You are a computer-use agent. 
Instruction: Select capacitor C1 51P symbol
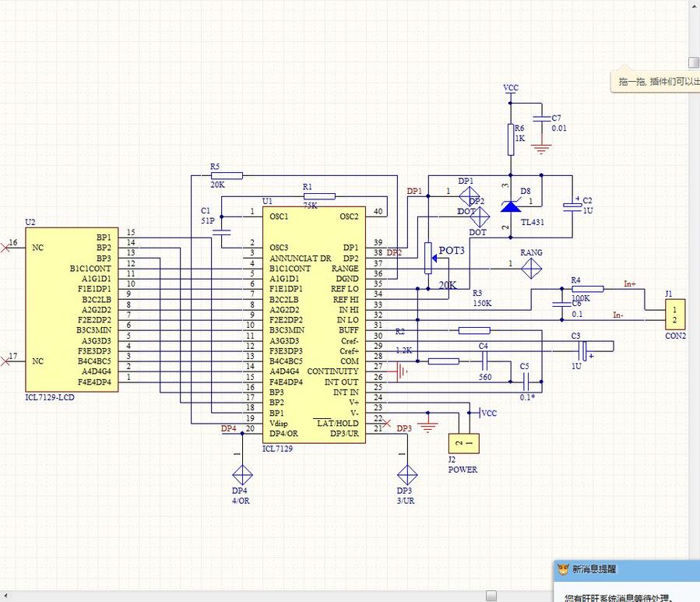point(221,232)
